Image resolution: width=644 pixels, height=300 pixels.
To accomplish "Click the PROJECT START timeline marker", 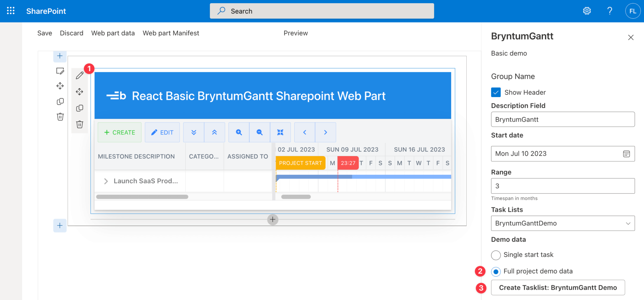I will 301,163.
